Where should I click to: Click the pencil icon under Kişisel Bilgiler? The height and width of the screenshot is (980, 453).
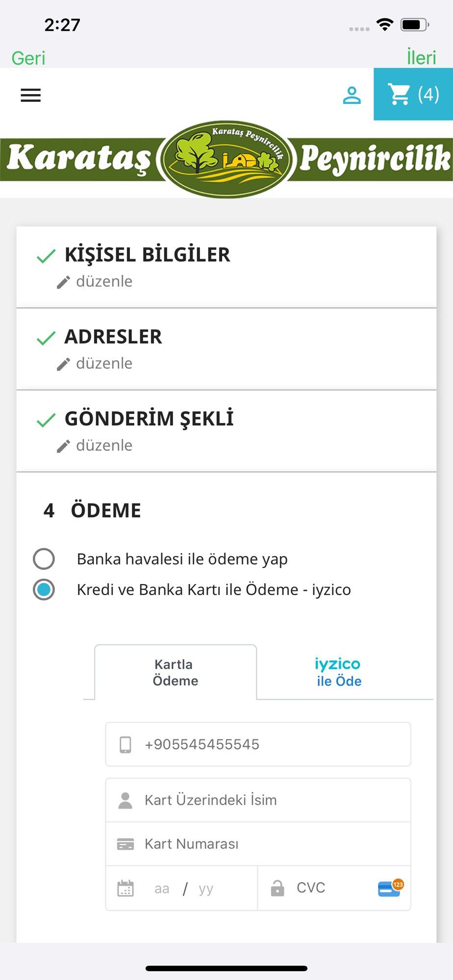pyautogui.click(x=63, y=282)
